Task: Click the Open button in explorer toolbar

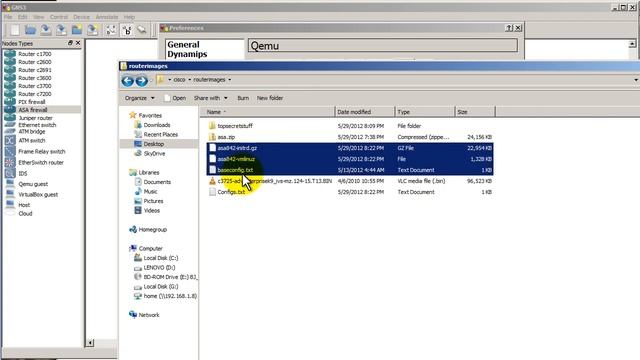Action: pos(175,98)
